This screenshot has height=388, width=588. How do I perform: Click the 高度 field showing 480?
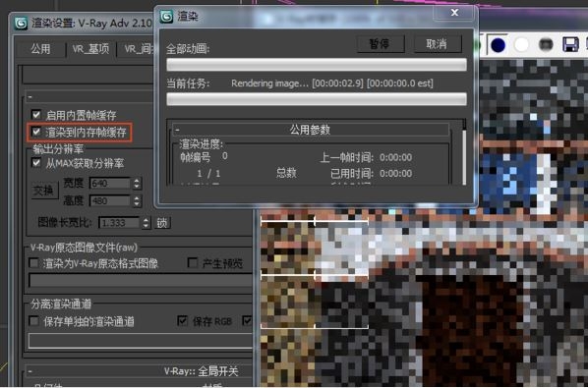(x=109, y=200)
